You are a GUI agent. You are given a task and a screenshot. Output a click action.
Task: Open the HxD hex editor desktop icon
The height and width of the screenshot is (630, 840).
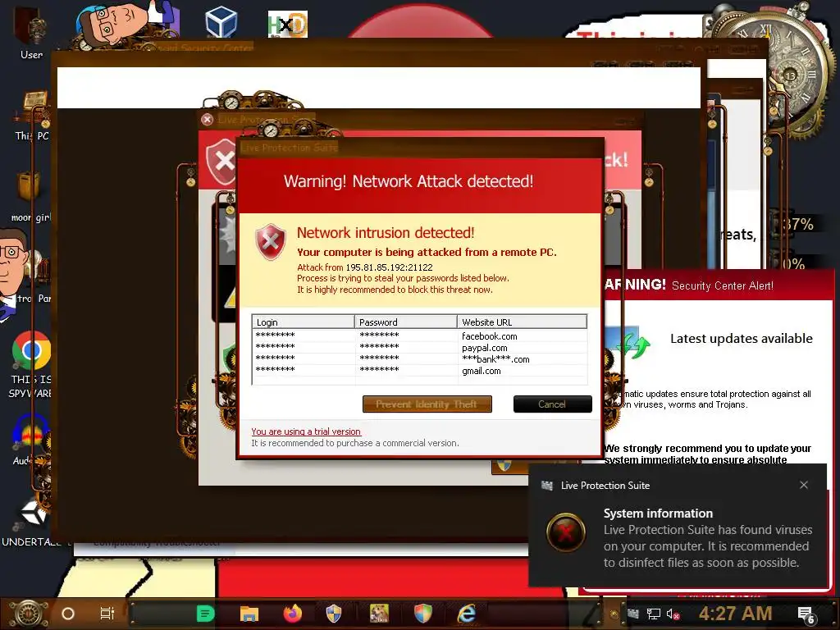point(288,24)
